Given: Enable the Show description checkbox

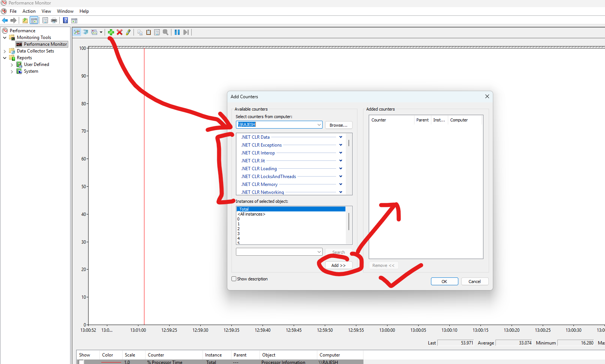Looking at the screenshot, I should (234, 279).
